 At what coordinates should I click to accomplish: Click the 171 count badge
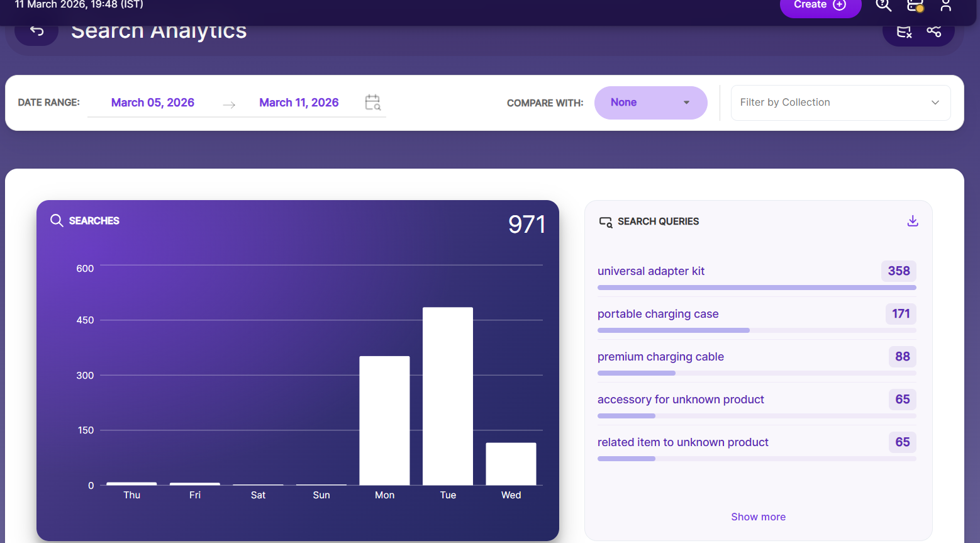point(901,314)
